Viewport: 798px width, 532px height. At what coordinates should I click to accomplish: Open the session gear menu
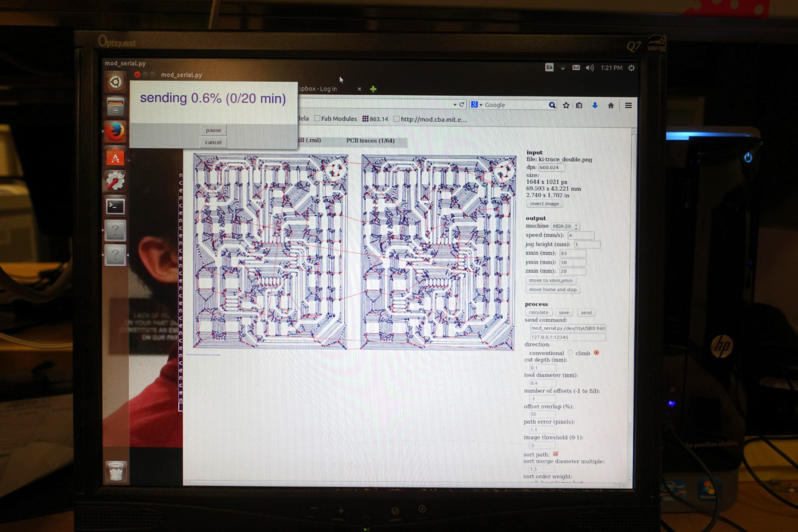pos(631,67)
